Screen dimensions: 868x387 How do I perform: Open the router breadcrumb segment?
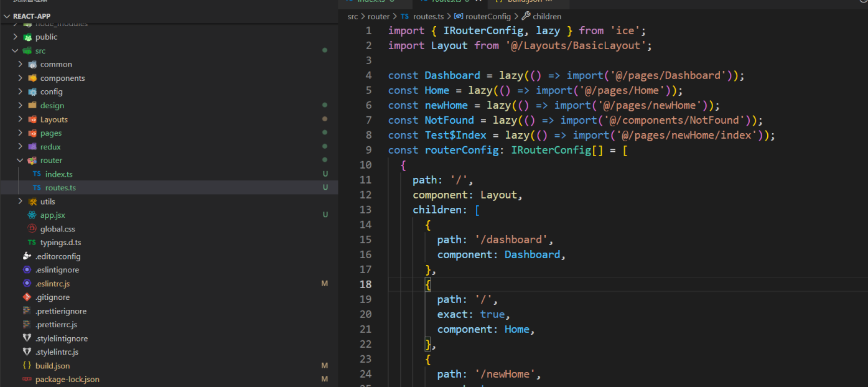click(x=378, y=17)
